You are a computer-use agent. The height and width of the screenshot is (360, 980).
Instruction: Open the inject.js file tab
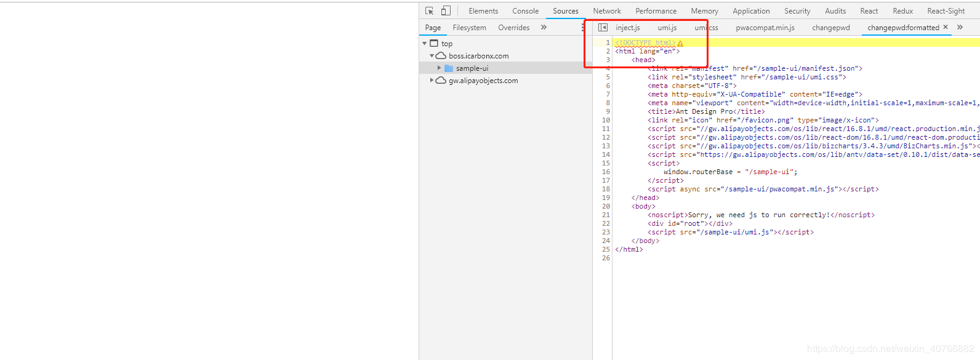pyautogui.click(x=628, y=28)
